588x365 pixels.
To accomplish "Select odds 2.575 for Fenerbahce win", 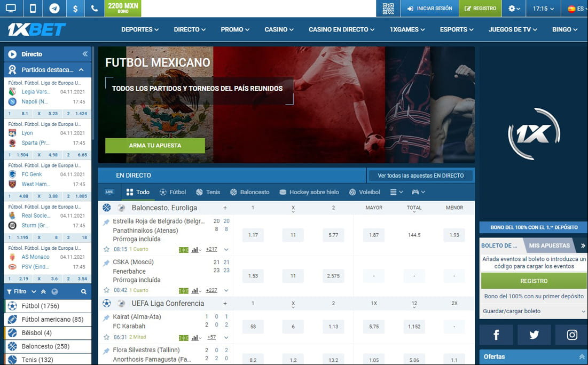I will 333,276.
